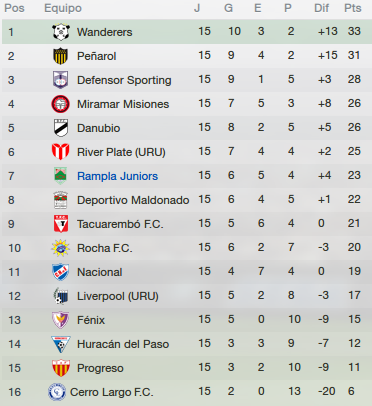Click the Danubio black-and-white shield

61,128
